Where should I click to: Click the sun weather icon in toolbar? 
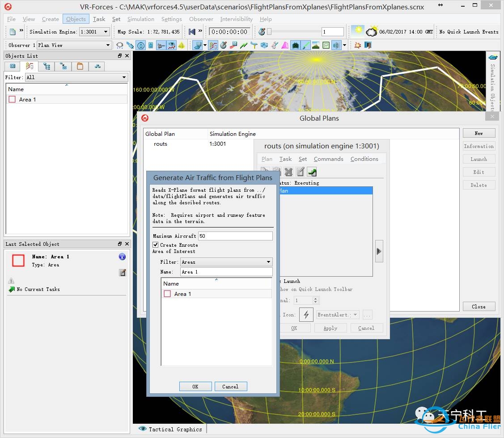pos(357,31)
